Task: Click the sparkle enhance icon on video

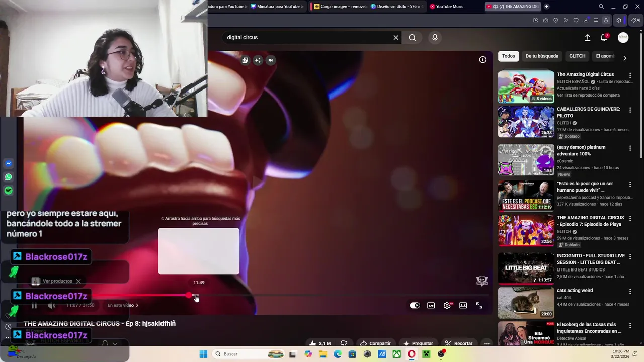Action: 258,60
